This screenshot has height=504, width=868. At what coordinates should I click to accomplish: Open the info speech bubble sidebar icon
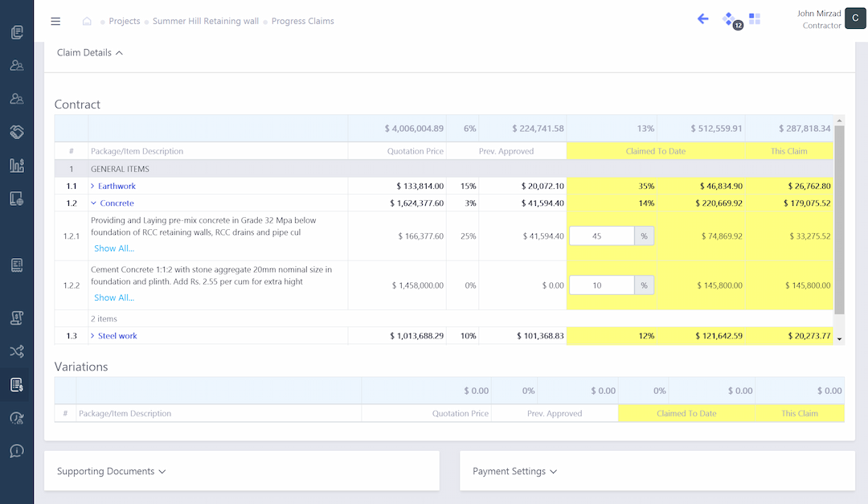point(17,451)
